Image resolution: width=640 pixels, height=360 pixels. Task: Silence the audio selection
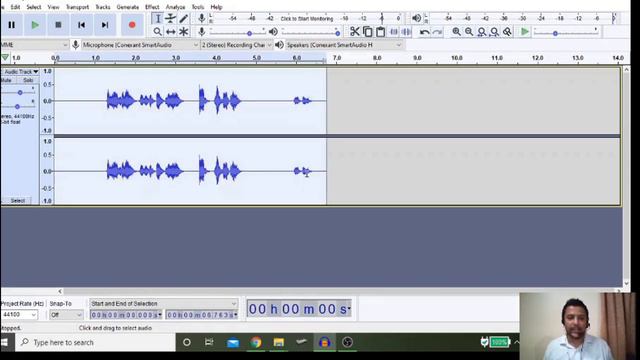[x=406, y=31]
